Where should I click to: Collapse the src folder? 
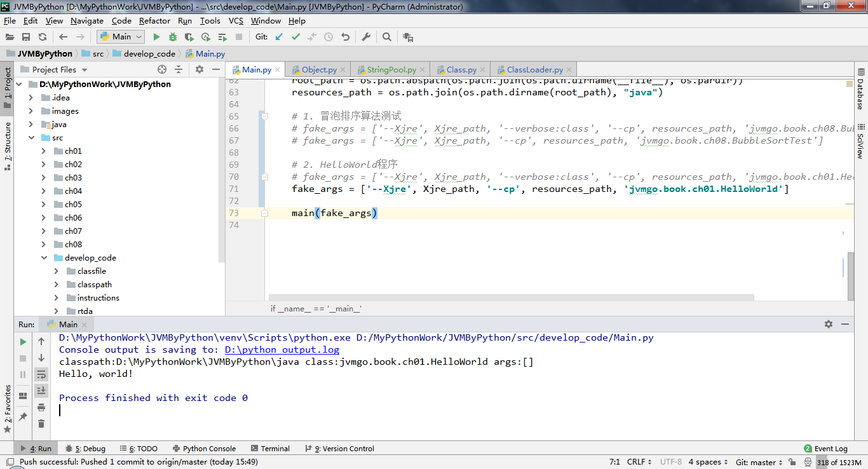click(x=31, y=138)
